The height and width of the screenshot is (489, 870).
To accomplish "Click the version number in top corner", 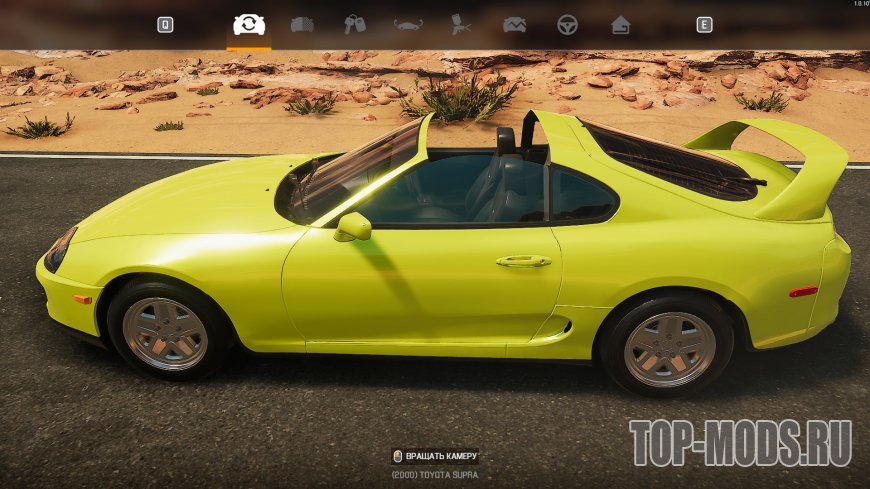I will pyautogui.click(x=855, y=4).
